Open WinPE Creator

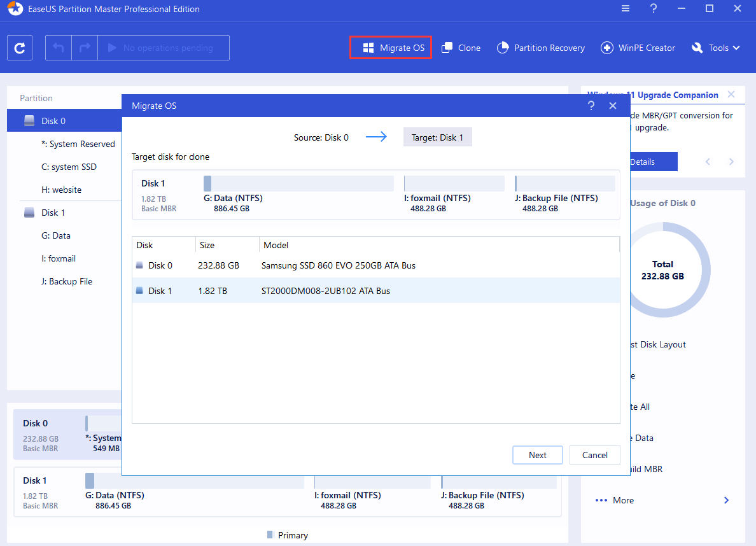tap(638, 48)
